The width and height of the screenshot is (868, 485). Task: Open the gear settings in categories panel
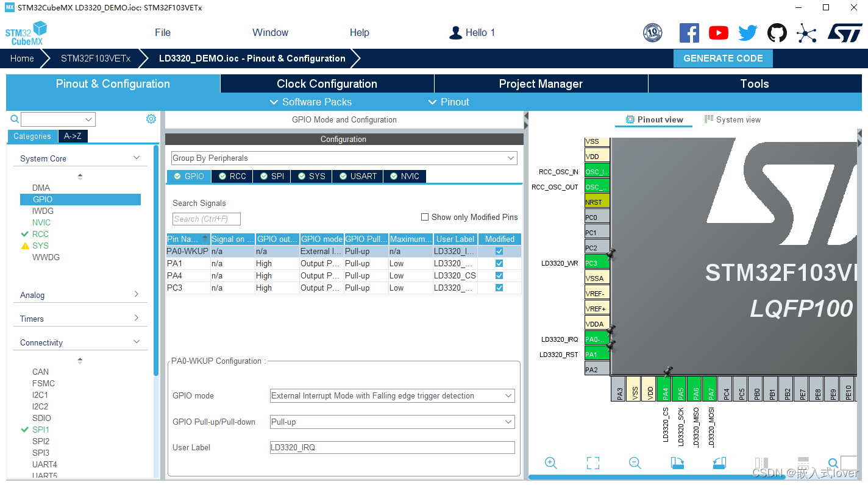[151, 119]
